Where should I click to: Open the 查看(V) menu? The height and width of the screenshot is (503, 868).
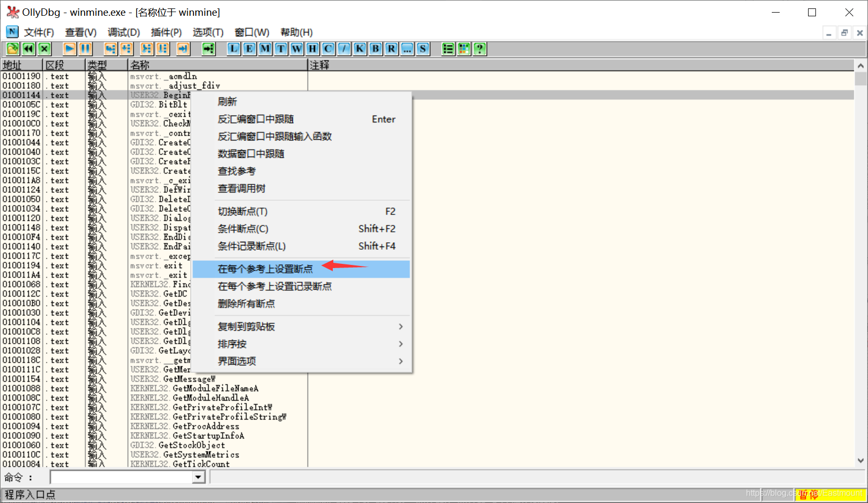(x=81, y=33)
